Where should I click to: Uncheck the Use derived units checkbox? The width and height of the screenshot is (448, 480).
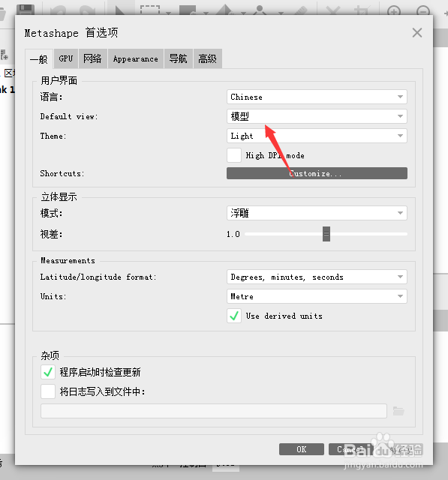tap(234, 316)
